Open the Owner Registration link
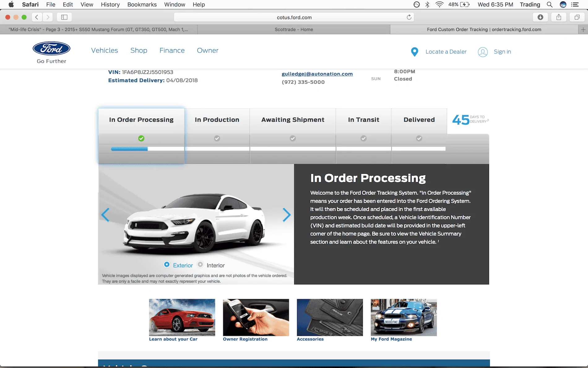This screenshot has height=368, width=588. [x=245, y=339]
